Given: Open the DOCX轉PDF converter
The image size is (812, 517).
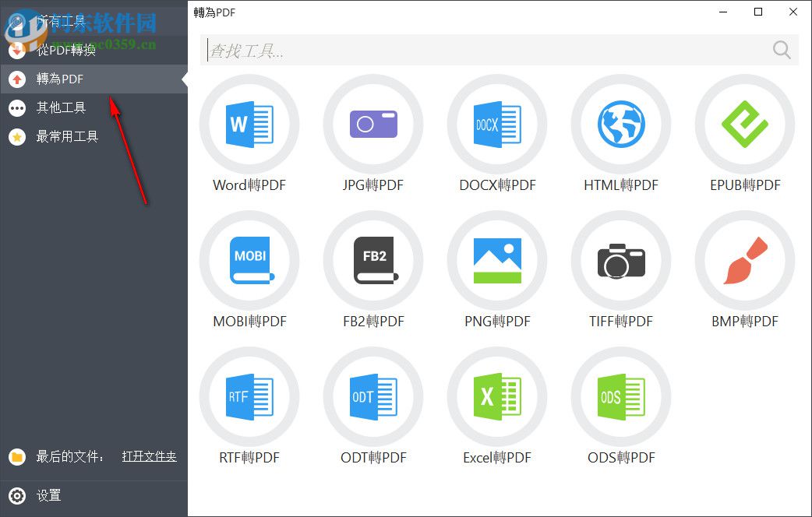Looking at the screenshot, I should coord(496,125).
